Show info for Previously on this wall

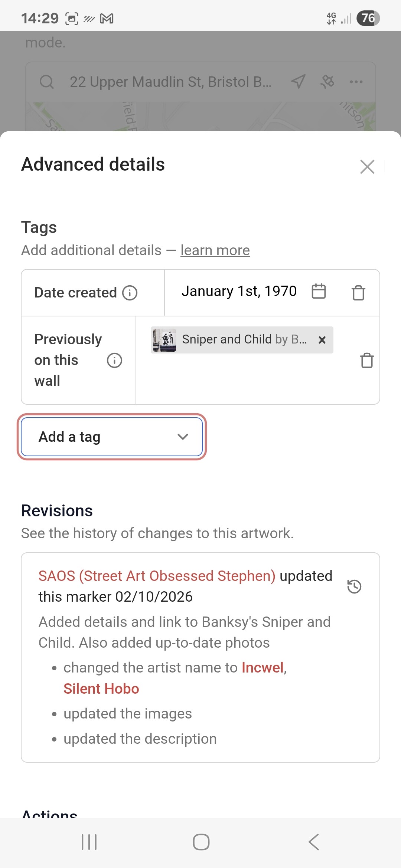(114, 360)
